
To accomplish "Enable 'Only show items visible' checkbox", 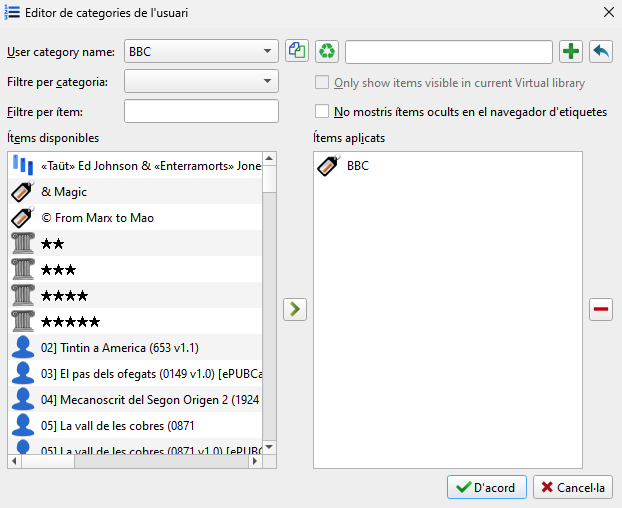I will coord(322,83).
